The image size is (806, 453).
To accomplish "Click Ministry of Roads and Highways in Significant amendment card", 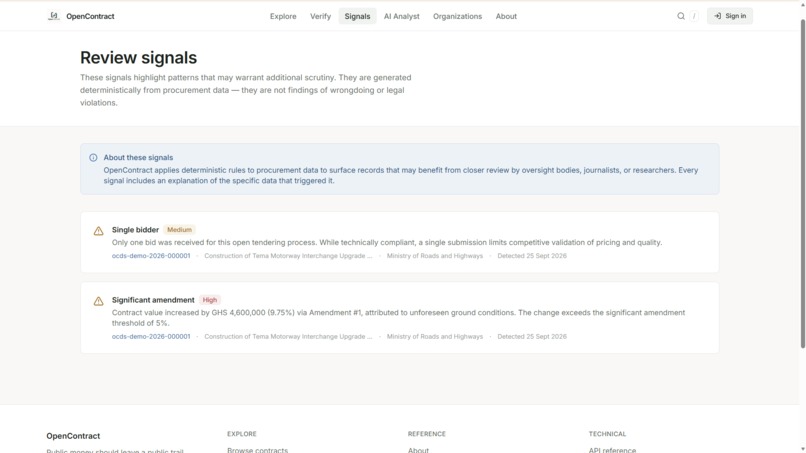I will coord(435,336).
